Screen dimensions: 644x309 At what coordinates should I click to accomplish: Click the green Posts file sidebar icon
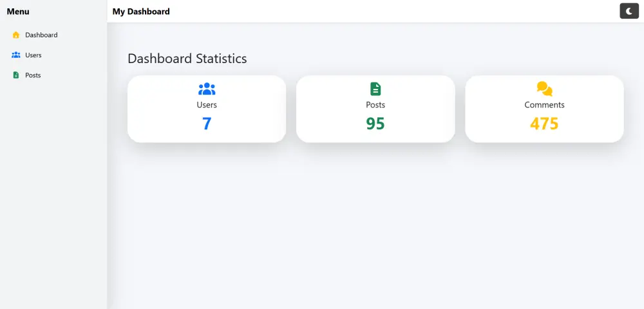(16, 75)
